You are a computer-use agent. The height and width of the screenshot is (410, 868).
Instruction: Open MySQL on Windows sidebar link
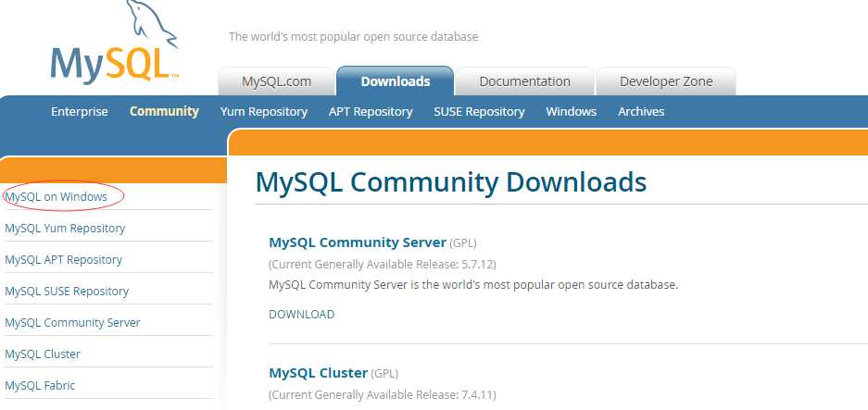56,196
